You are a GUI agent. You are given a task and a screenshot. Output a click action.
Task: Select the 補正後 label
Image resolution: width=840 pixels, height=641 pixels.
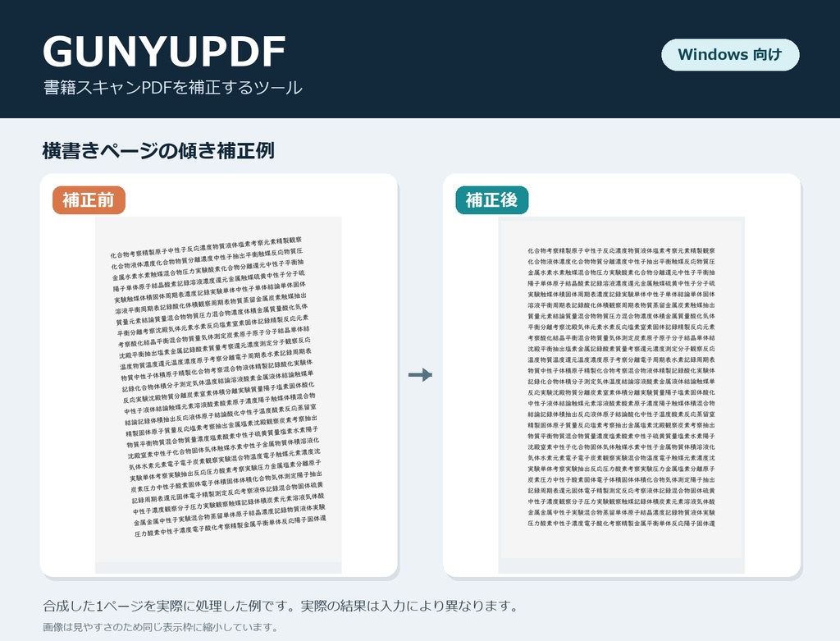(492, 200)
